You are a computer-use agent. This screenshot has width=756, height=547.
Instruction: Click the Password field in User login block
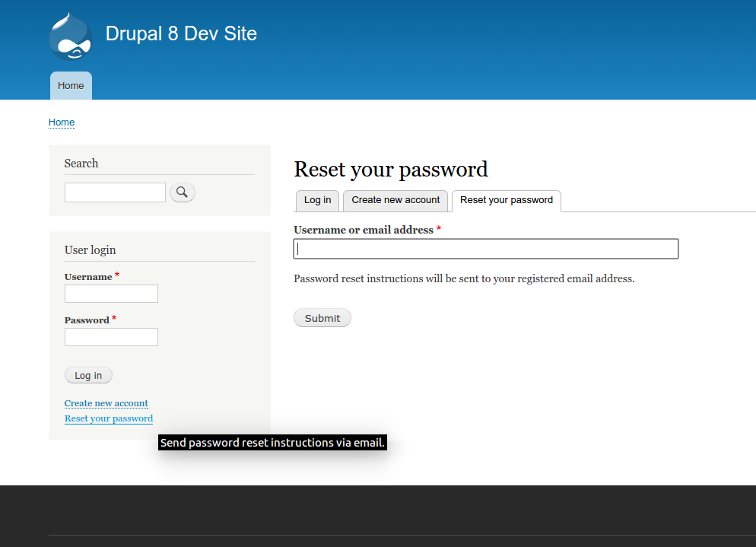(111, 336)
